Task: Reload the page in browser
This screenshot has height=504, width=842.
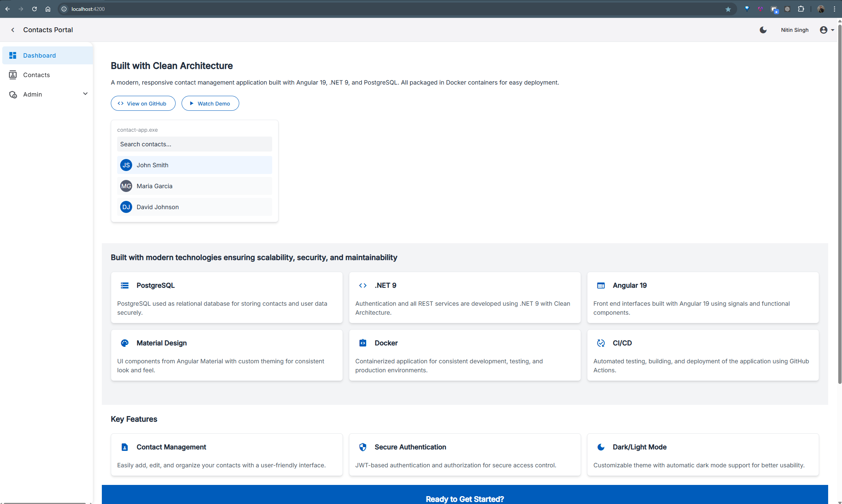Action: click(x=34, y=9)
